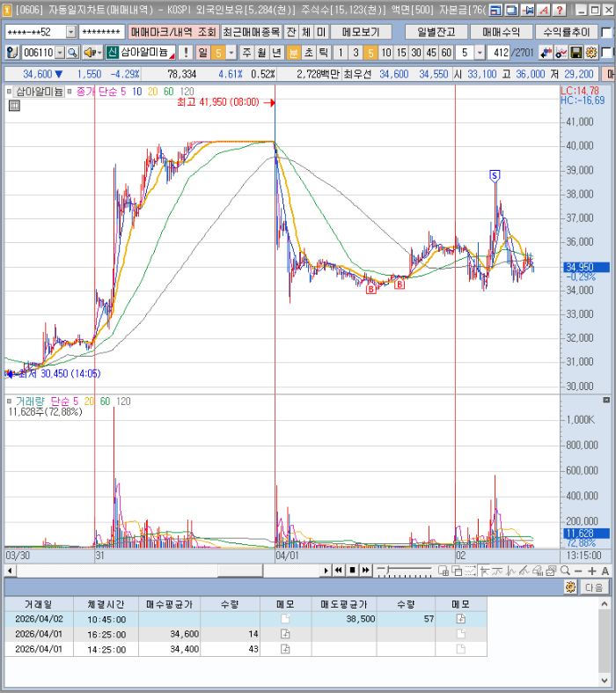The image size is (616, 693).
Task: Click the candle count 412 input field
Action: tap(498, 53)
